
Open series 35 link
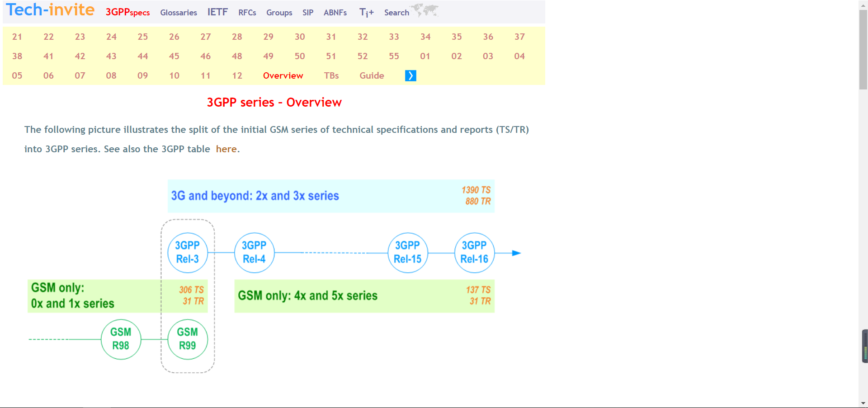(457, 37)
